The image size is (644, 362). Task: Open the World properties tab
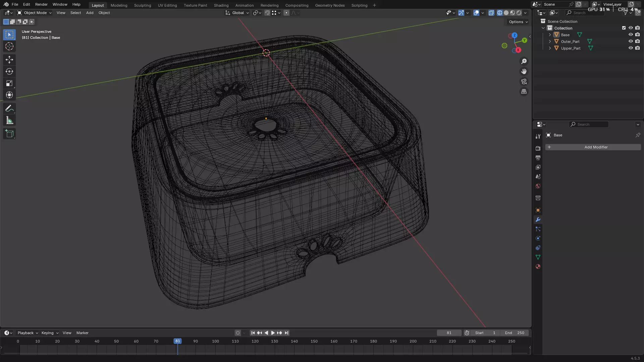(x=538, y=186)
